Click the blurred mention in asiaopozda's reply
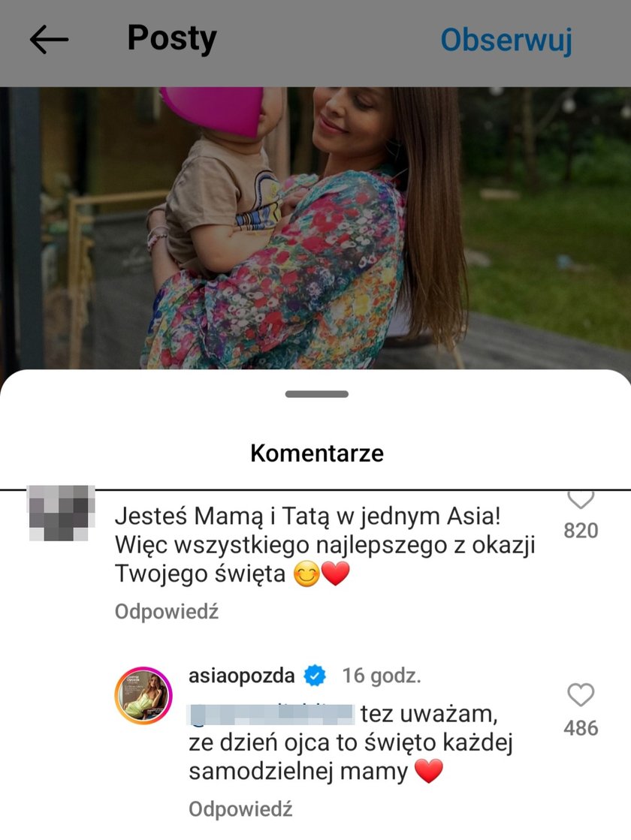631x840 pixels. pos(270,715)
